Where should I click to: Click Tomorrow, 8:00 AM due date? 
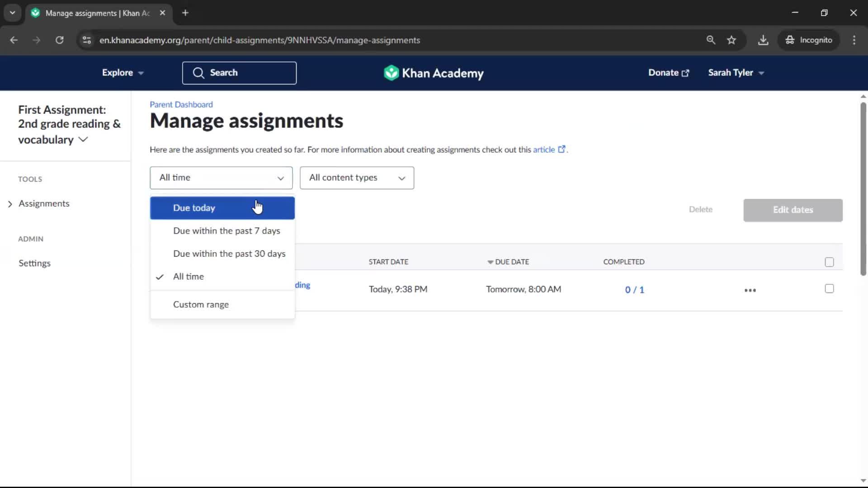coord(524,289)
